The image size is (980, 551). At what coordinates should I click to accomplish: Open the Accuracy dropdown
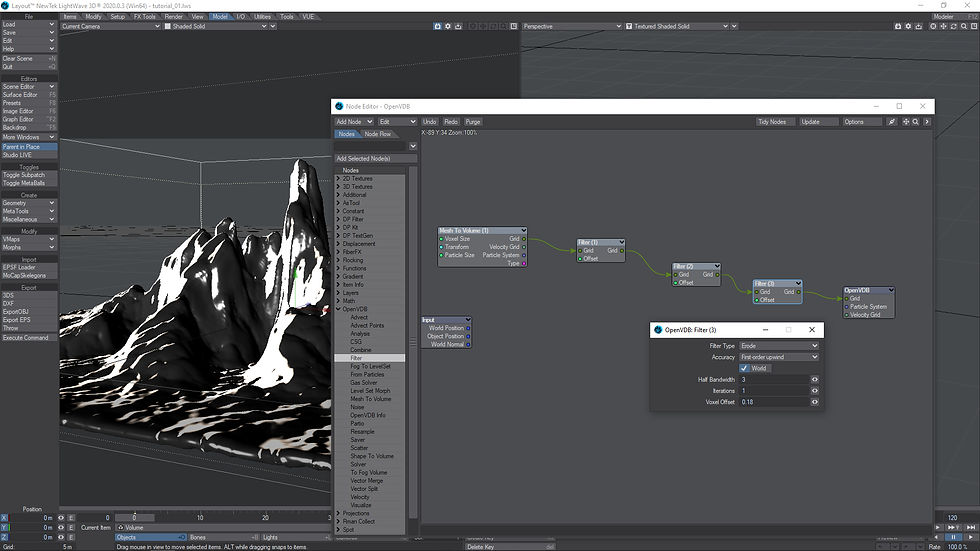pyautogui.click(x=778, y=357)
